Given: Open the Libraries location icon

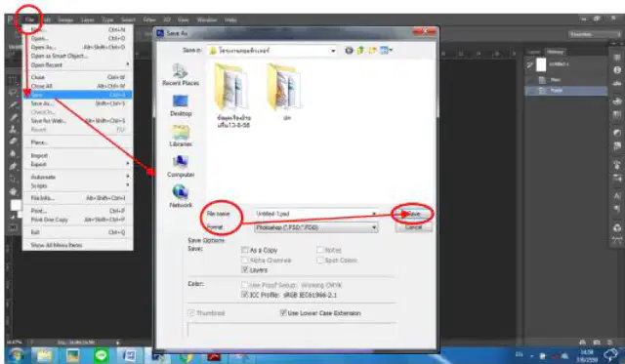Looking at the screenshot, I should point(181,136).
